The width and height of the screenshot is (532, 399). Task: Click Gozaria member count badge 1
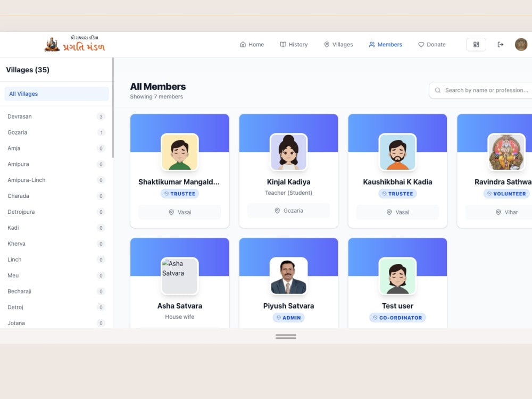pyautogui.click(x=101, y=132)
